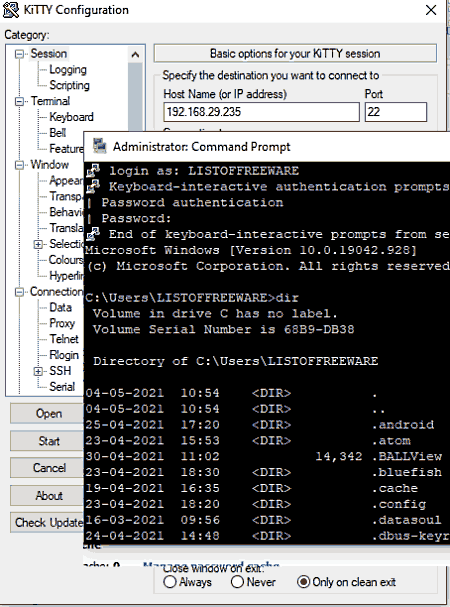Collapse the Terminal tree node
This screenshot has width=450, height=607.
(19, 101)
